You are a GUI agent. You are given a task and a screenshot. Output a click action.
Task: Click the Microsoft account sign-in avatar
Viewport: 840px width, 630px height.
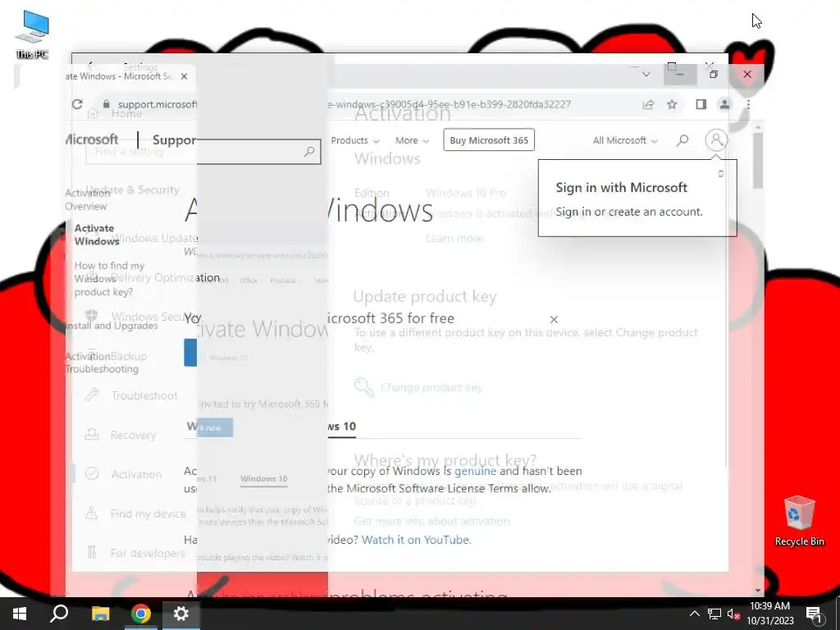pyautogui.click(x=716, y=140)
